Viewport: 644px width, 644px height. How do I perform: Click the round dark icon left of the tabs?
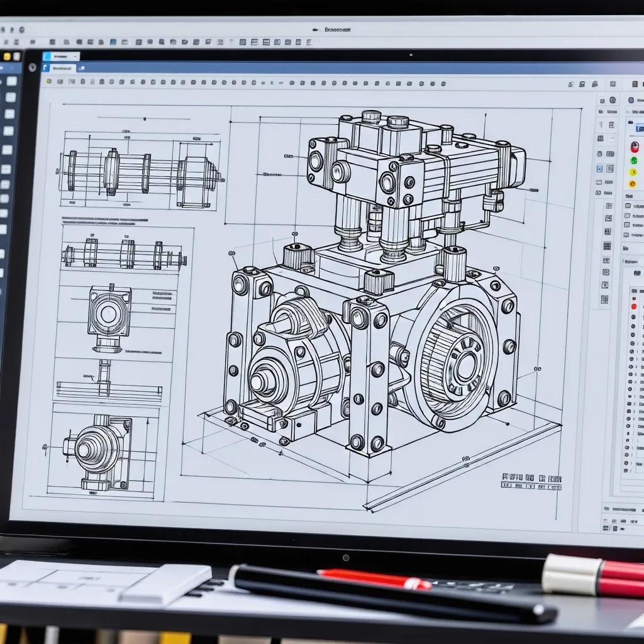tap(33, 68)
